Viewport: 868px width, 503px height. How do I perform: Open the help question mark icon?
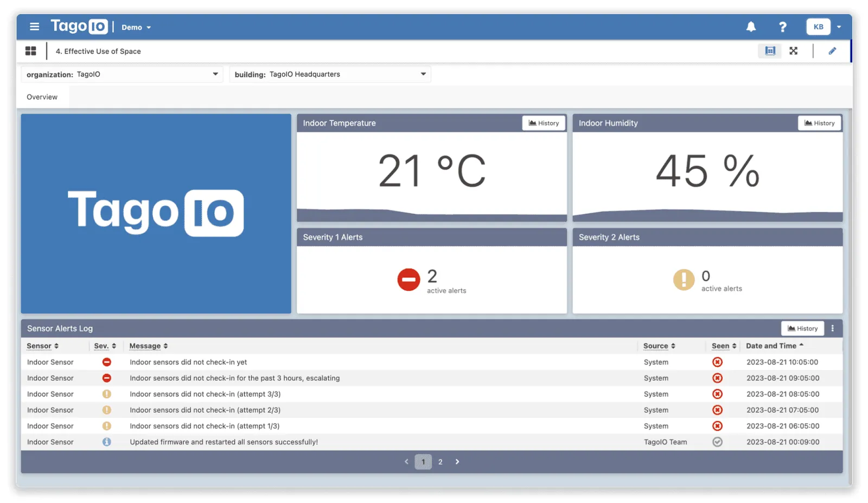782,26
